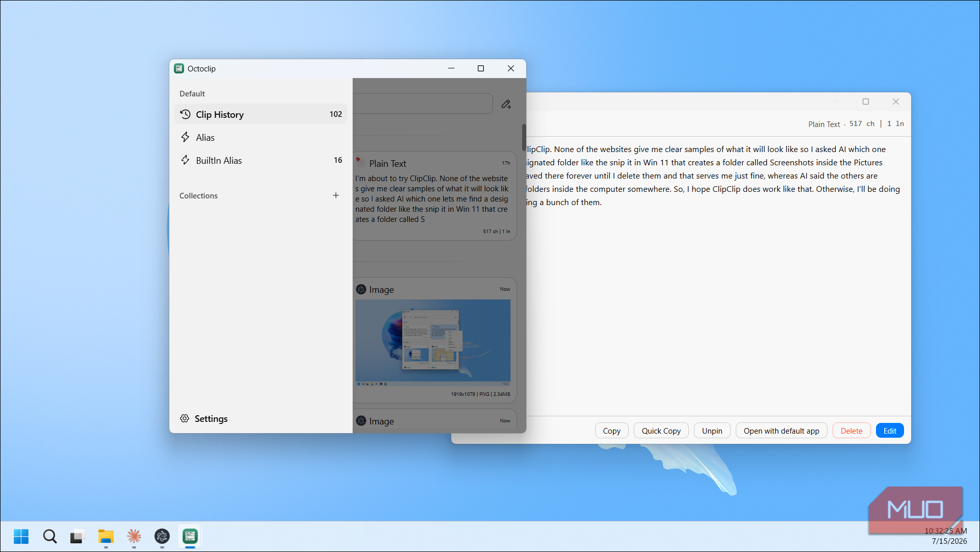
Task: Maximize the Octoclip window
Action: coord(481,68)
